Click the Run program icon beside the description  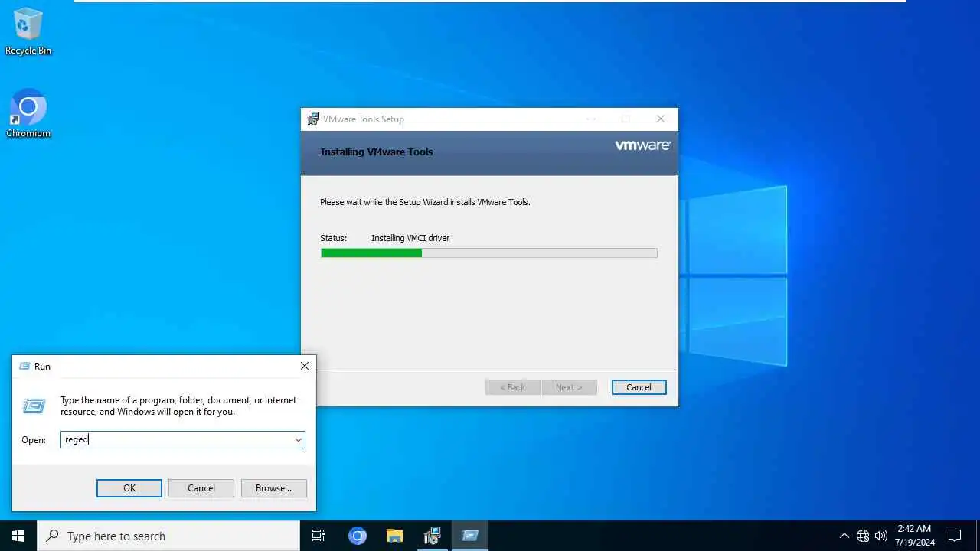click(34, 406)
